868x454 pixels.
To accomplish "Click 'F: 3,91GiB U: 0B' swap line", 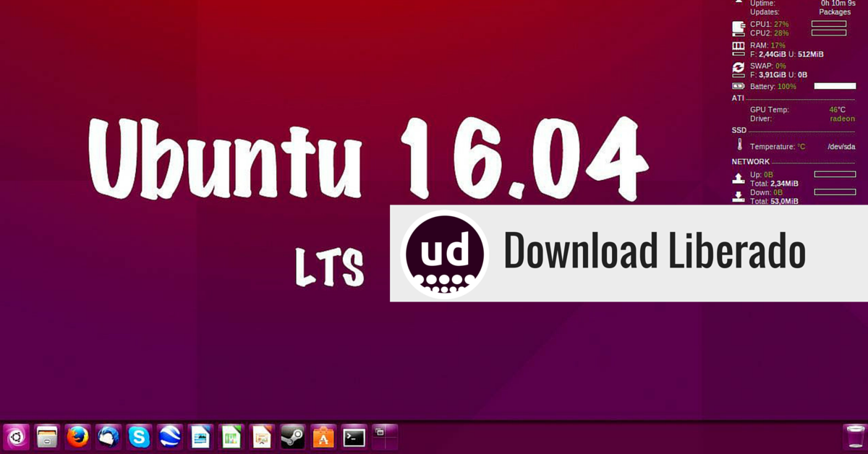I will point(779,74).
